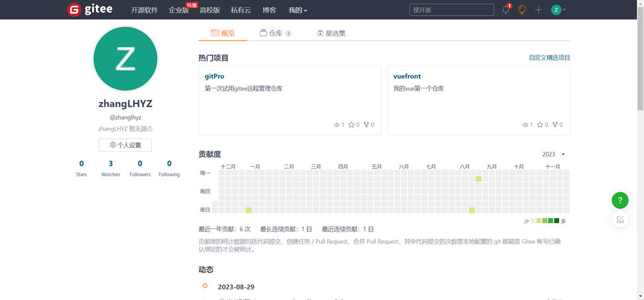Click the orange lightbulb icon

(x=522, y=10)
